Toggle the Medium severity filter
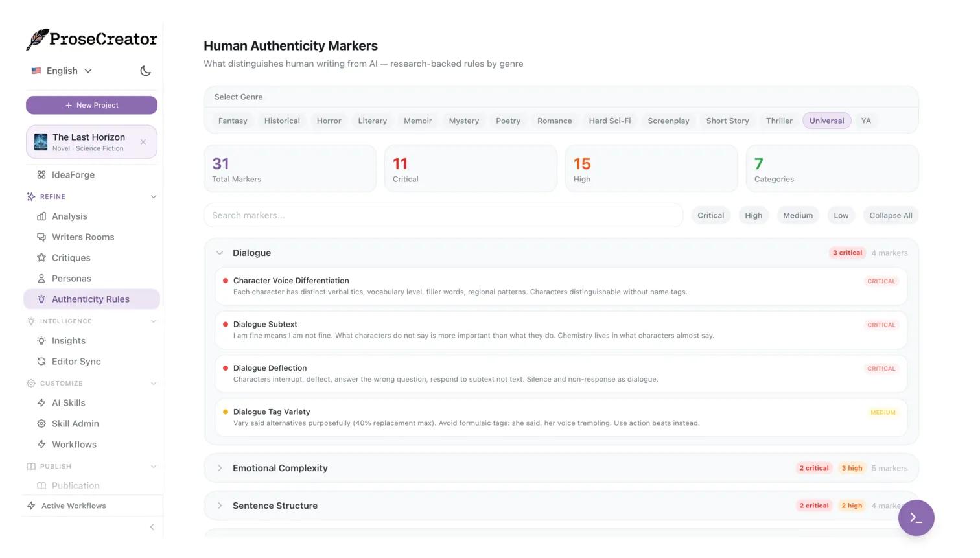 click(798, 215)
